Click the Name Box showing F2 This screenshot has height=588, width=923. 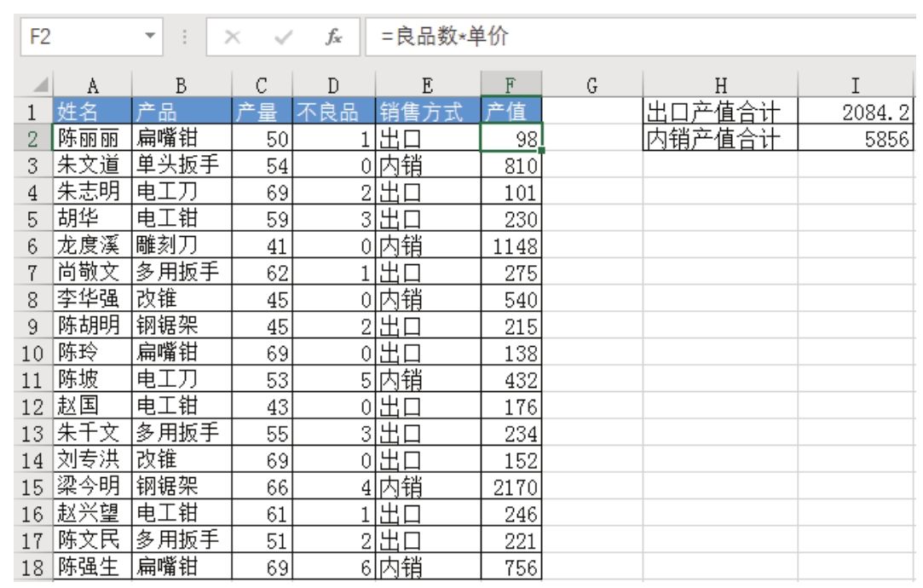point(77,37)
